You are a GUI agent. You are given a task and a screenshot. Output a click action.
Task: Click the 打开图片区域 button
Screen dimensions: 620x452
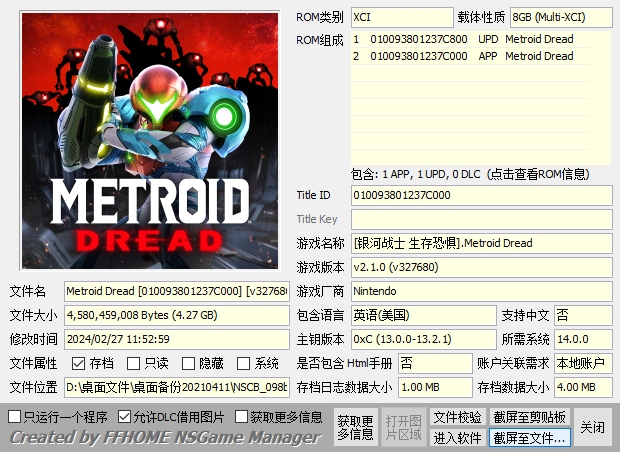pyautogui.click(x=403, y=427)
